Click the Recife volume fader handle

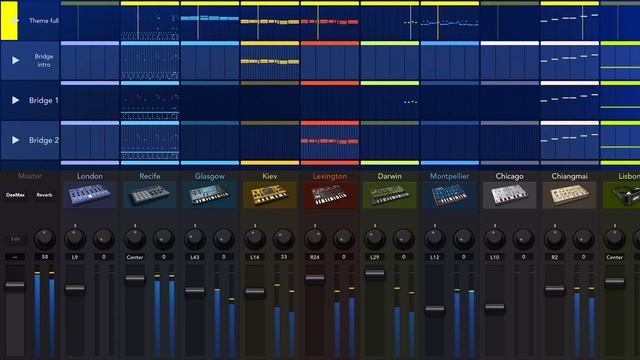[x=135, y=279]
